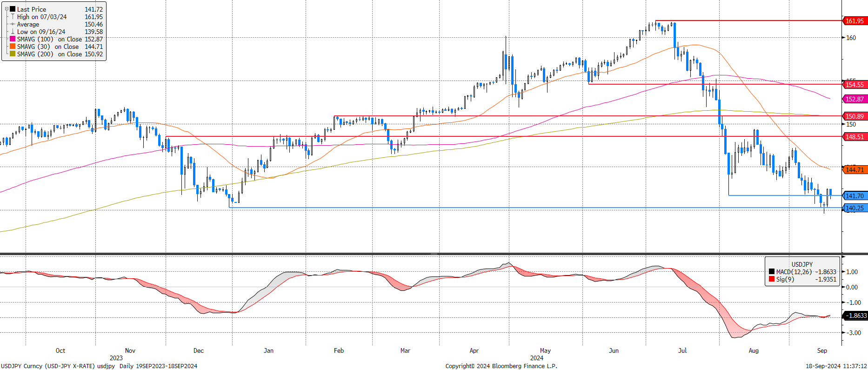Click the 154.55 resistance level label

(854, 85)
